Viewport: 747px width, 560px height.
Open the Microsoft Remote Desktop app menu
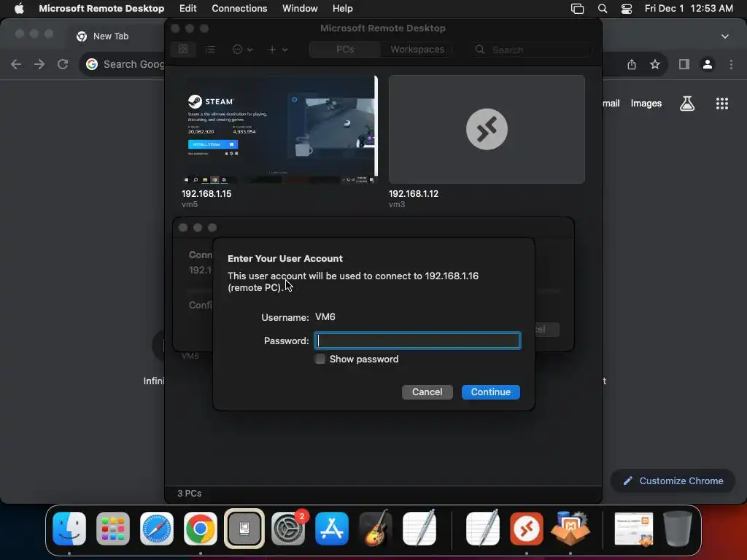[x=101, y=8]
